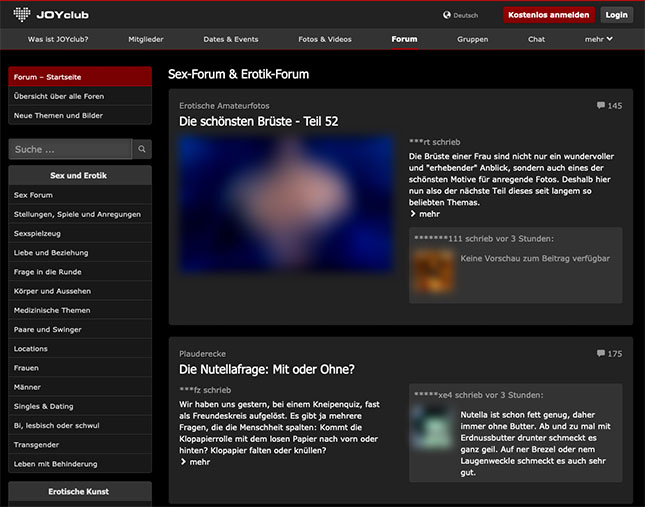
Task: Open the 'Sex Forum' sidebar link
Action: pos(80,195)
